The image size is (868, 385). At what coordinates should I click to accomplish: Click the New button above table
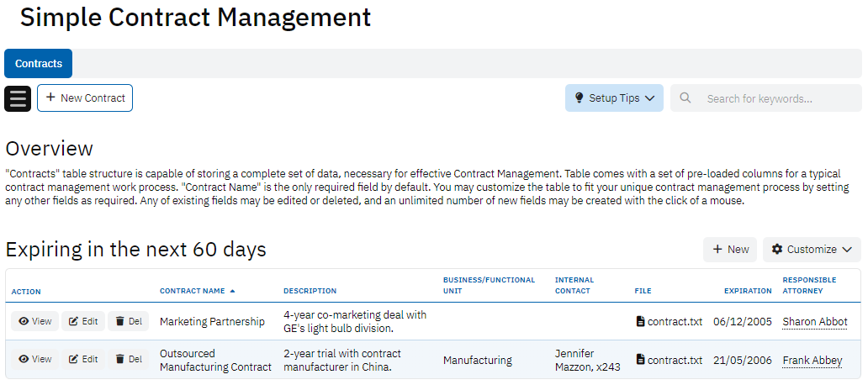point(730,250)
